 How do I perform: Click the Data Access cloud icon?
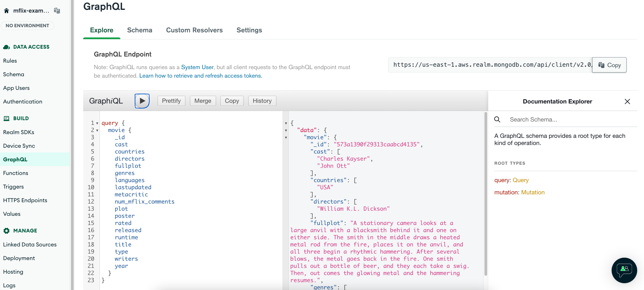(x=6, y=47)
